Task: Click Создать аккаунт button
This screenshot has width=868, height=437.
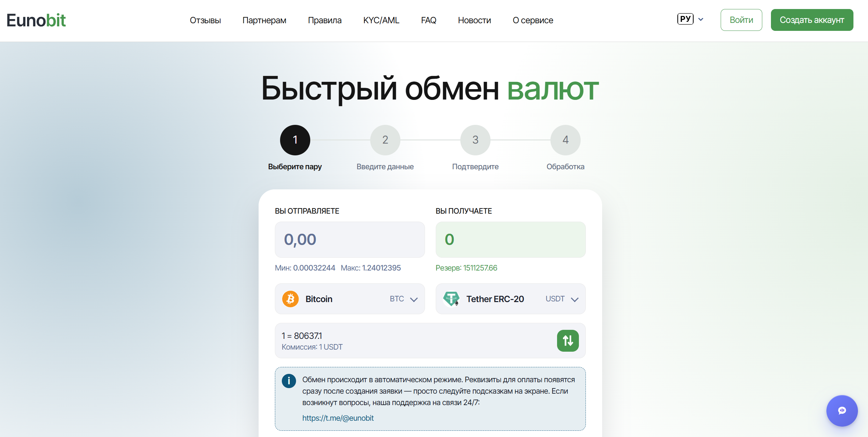Action: (812, 20)
